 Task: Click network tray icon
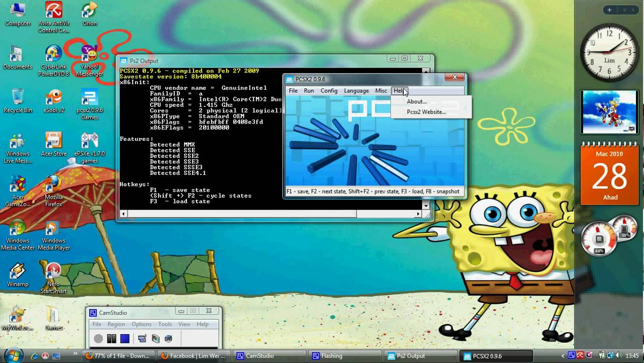(610, 355)
